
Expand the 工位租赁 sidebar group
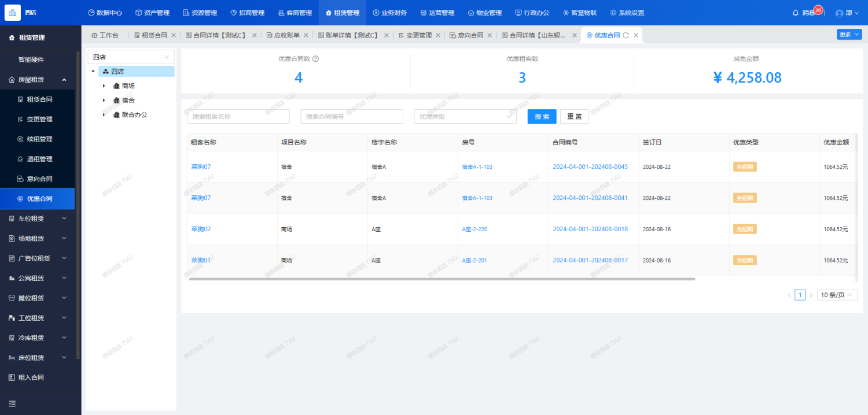pyautogui.click(x=64, y=318)
